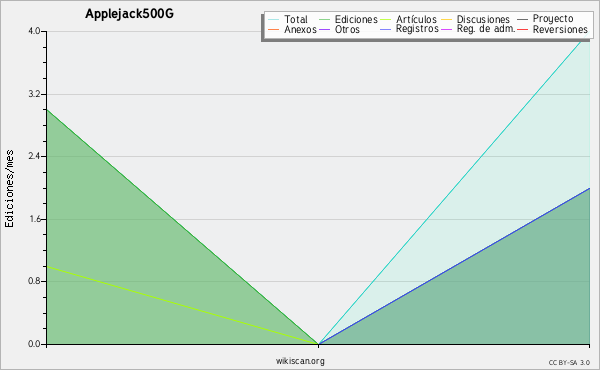The image size is (600, 370).
Task: Click the 3.2 y-axis value
Action: coord(34,94)
